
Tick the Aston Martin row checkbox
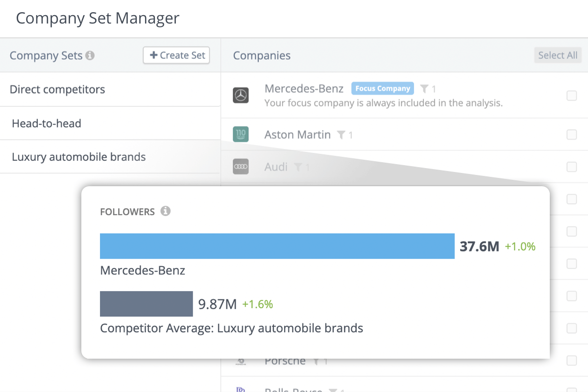click(571, 135)
